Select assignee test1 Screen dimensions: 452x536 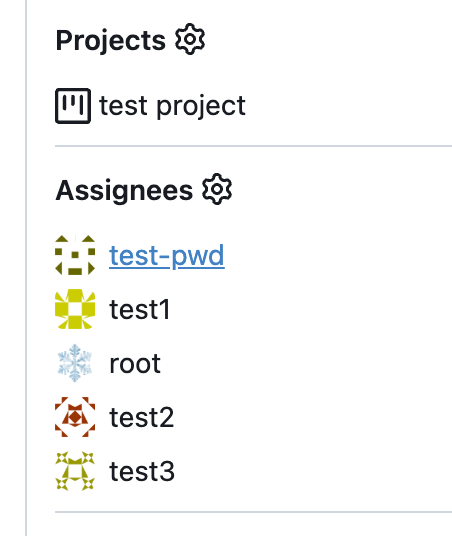(x=139, y=309)
